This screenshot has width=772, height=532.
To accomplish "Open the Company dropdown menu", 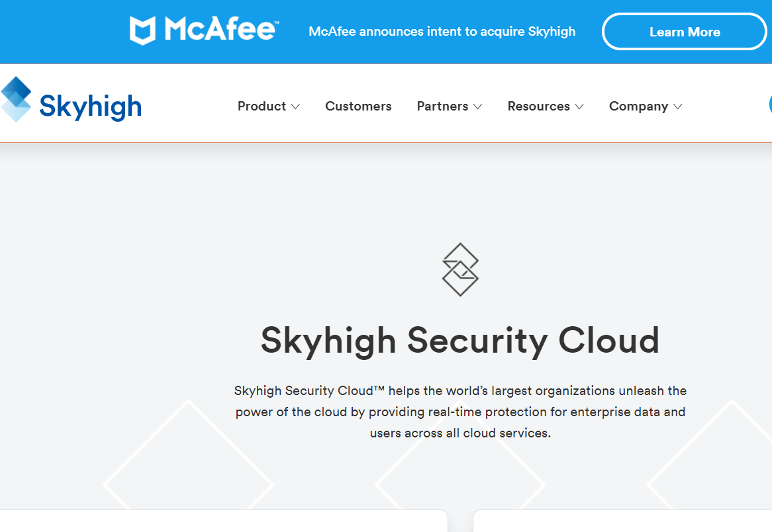I will [x=639, y=106].
